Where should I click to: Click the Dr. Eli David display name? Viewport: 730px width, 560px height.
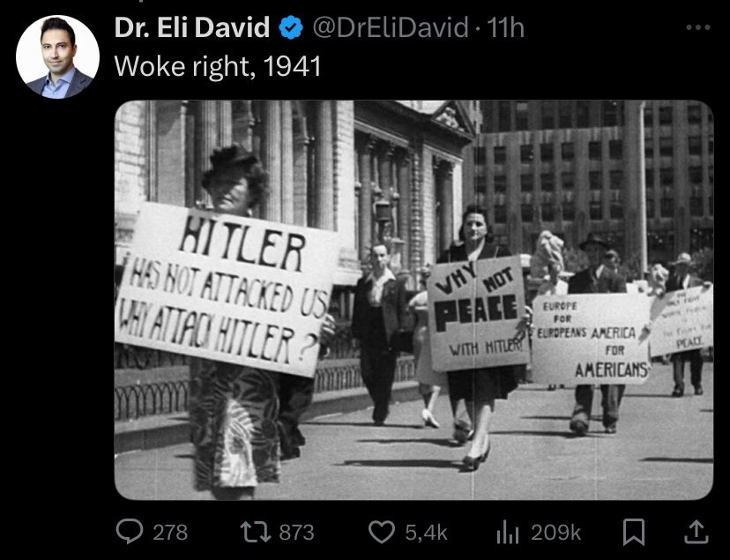(192, 27)
